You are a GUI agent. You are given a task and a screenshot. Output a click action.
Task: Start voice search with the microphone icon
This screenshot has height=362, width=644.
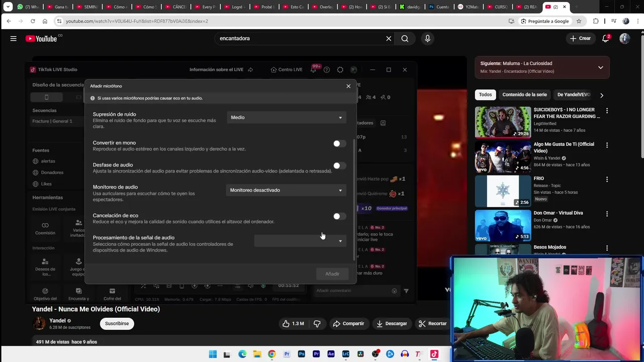pos(427,38)
